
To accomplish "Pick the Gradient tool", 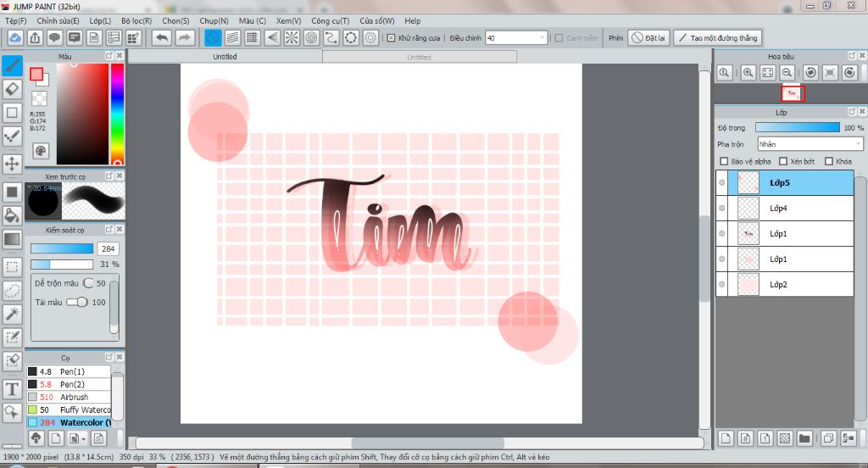I will tap(12, 239).
